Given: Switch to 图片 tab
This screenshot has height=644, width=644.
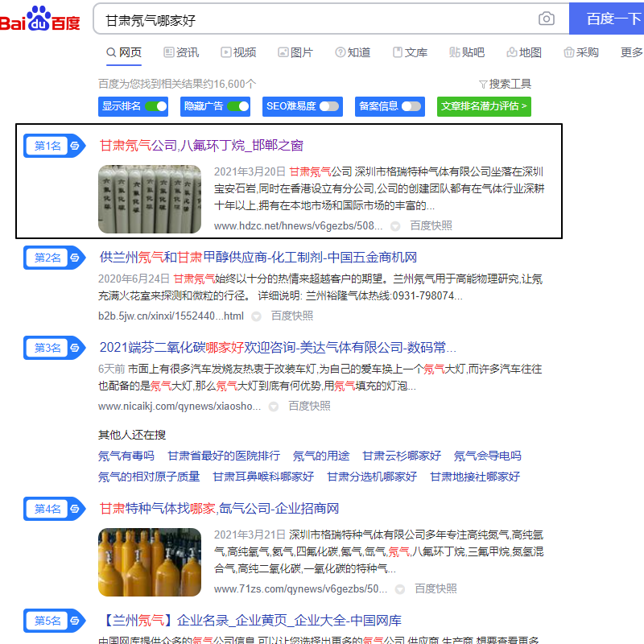Looking at the screenshot, I should point(295,52).
